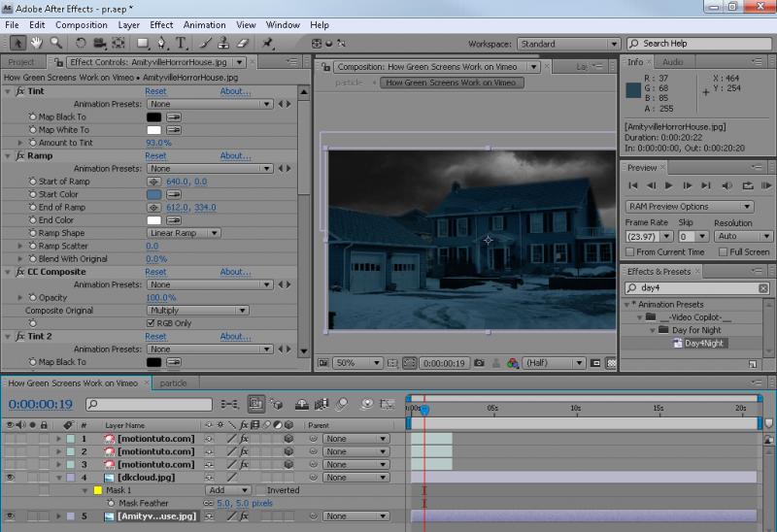Viewport: 777px width, 532px height.
Task: Click the Ramp Start Color swatch
Action: coord(153,194)
